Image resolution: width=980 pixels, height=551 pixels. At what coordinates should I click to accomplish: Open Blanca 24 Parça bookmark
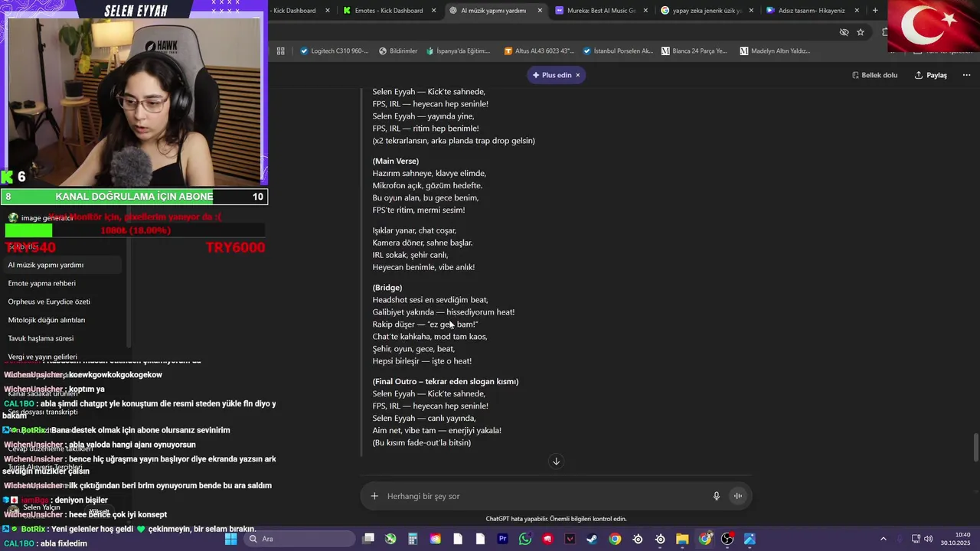tap(694, 51)
